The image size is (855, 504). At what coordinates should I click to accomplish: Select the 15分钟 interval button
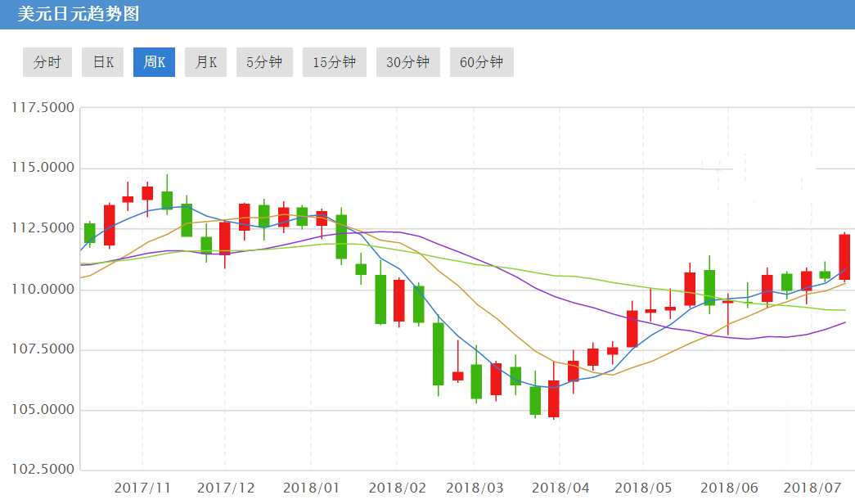coord(335,62)
